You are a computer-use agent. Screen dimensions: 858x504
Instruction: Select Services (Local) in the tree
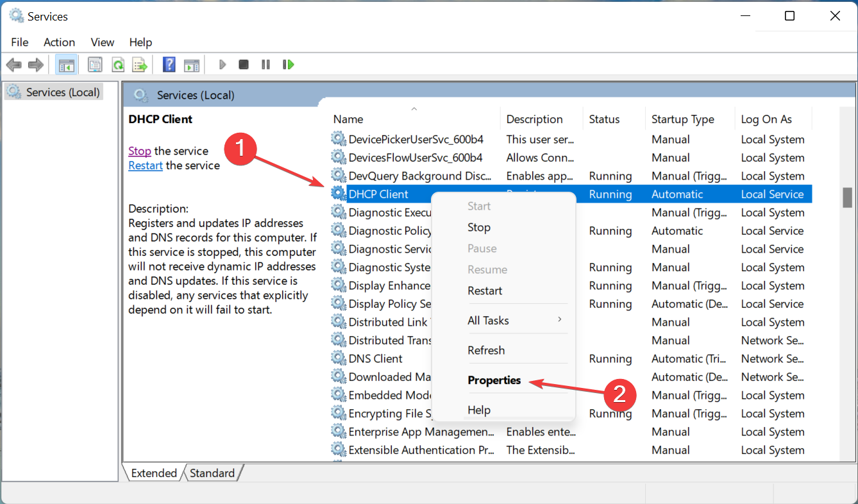coord(62,92)
